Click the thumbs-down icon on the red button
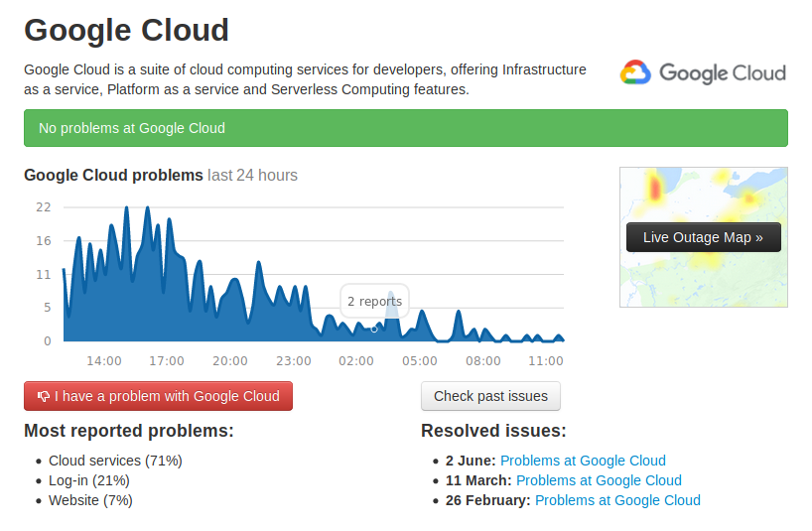 [x=43, y=396]
